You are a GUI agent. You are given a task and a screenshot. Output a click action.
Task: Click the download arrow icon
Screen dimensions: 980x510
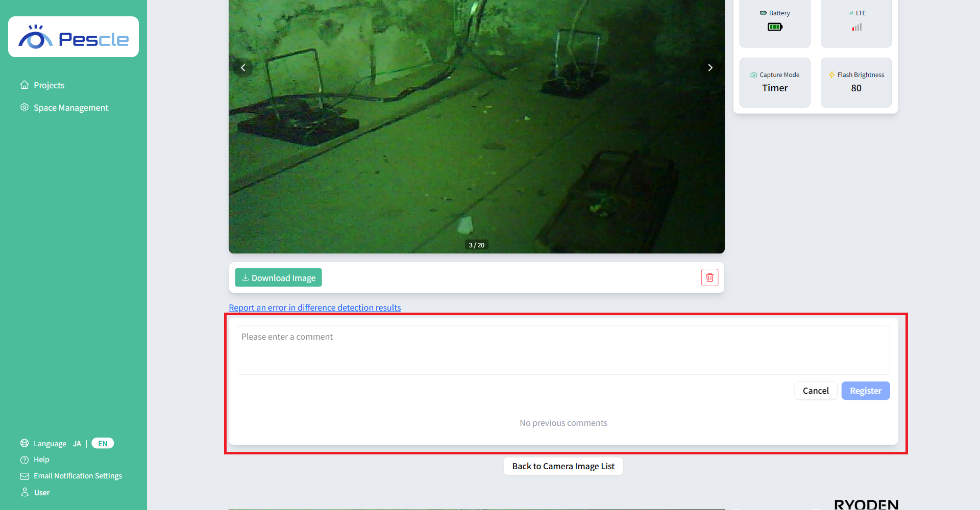[245, 277]
